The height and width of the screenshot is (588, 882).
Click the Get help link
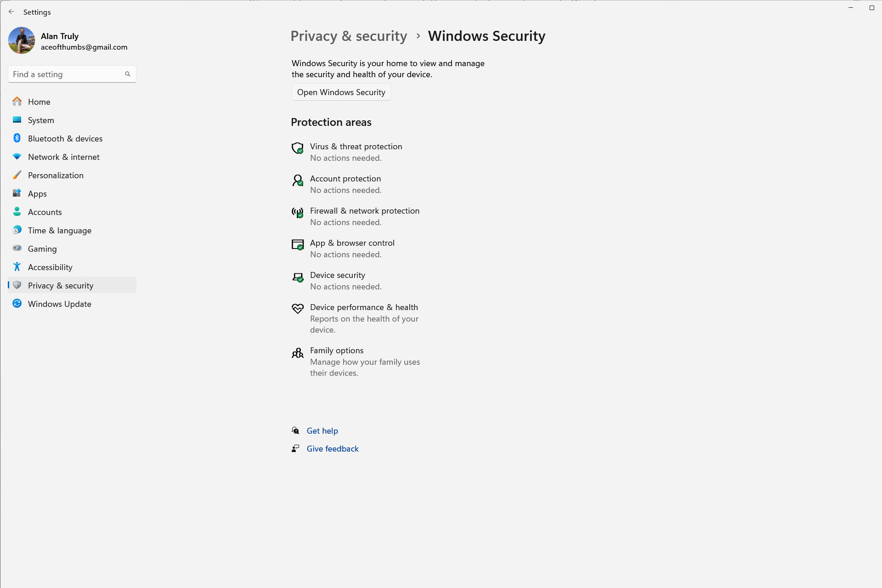322,430
